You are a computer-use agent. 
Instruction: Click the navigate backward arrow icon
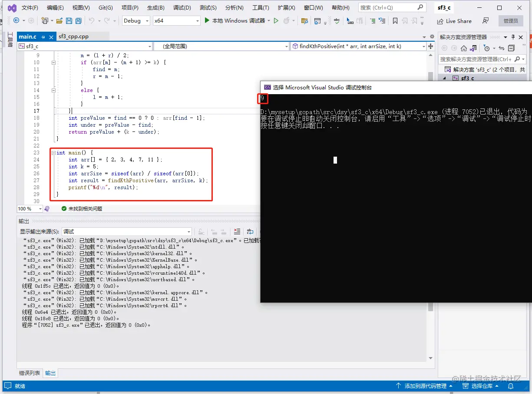tap(17, 20)
